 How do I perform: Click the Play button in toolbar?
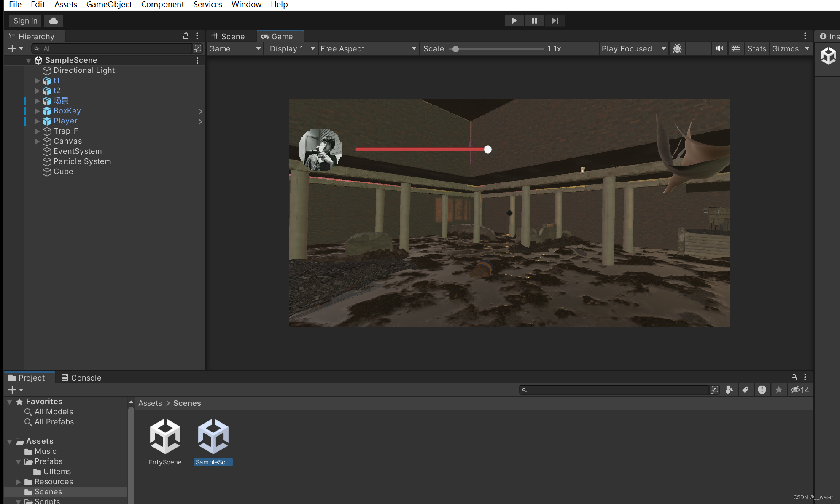tap(514, 21)
